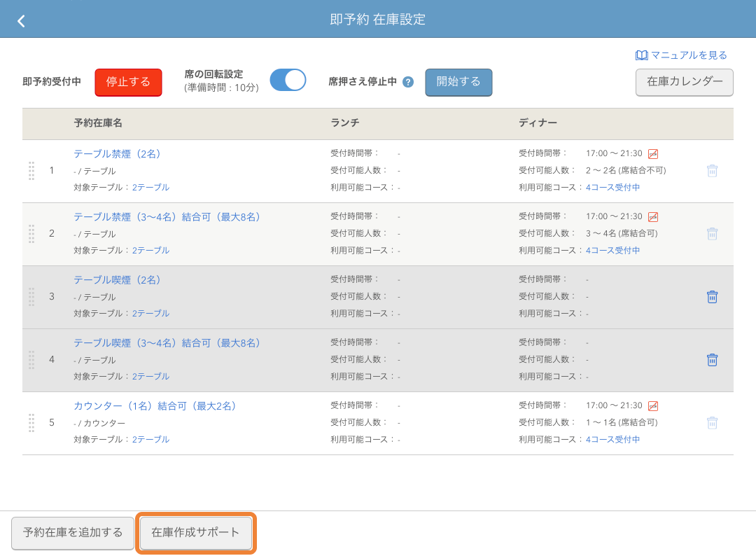Click the edit icon on row 2 dinner time
This screenshot has width=756, height=556.
[x=654, y=216]
